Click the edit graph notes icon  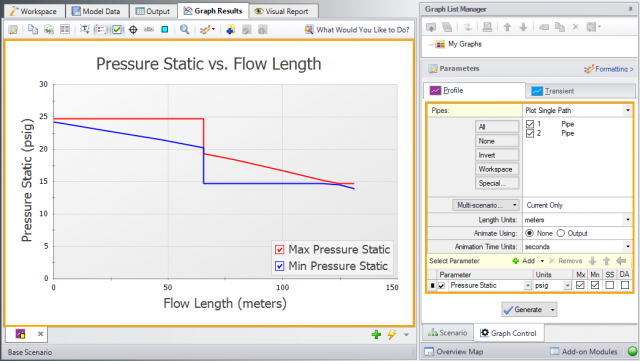13,29
